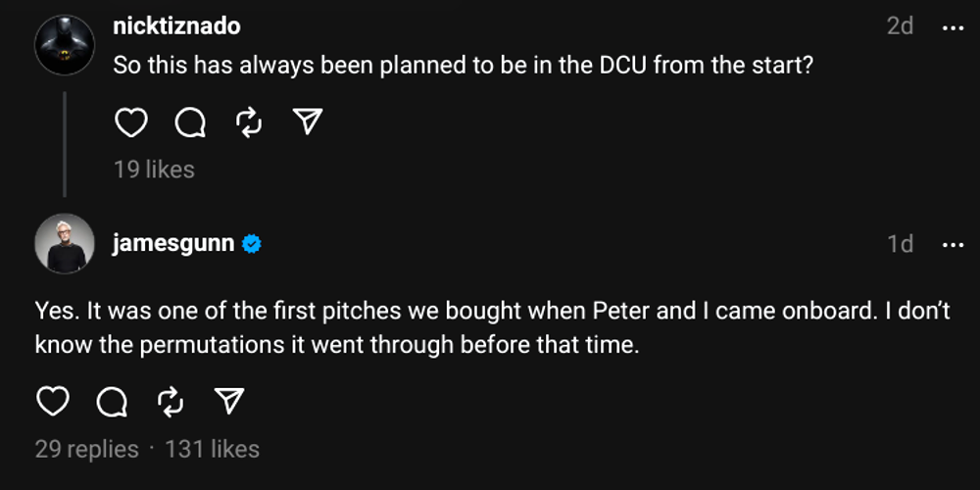Share nicktiznado's comment with paper plane icon

pyautogui.click(x=308, y=122)
